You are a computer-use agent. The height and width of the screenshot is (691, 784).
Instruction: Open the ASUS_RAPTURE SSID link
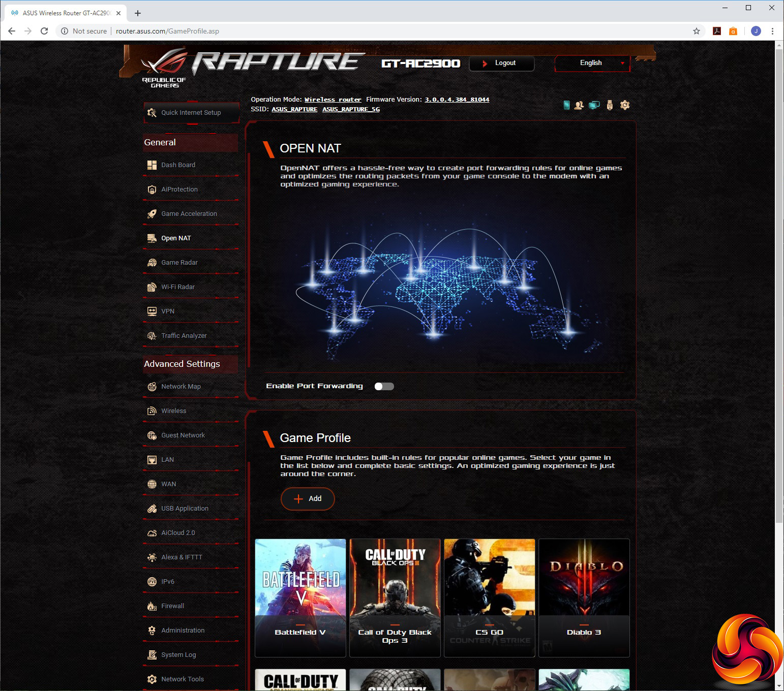tap(294, 109)
